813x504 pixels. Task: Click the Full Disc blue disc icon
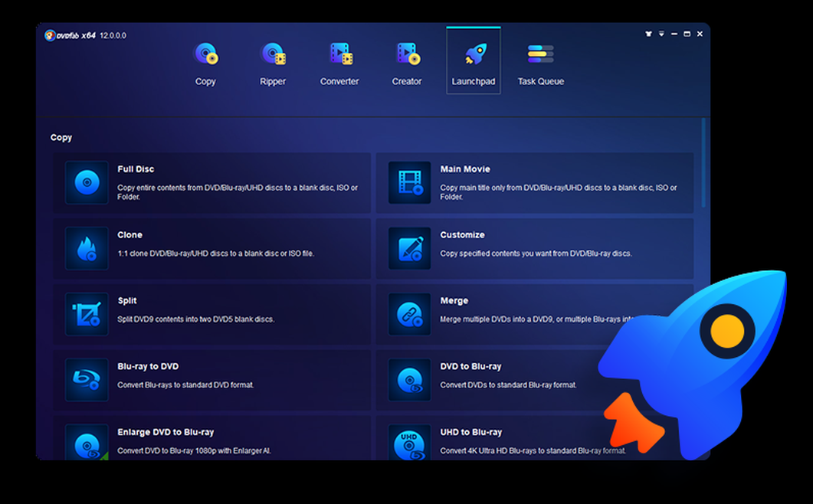coord(87,182)
